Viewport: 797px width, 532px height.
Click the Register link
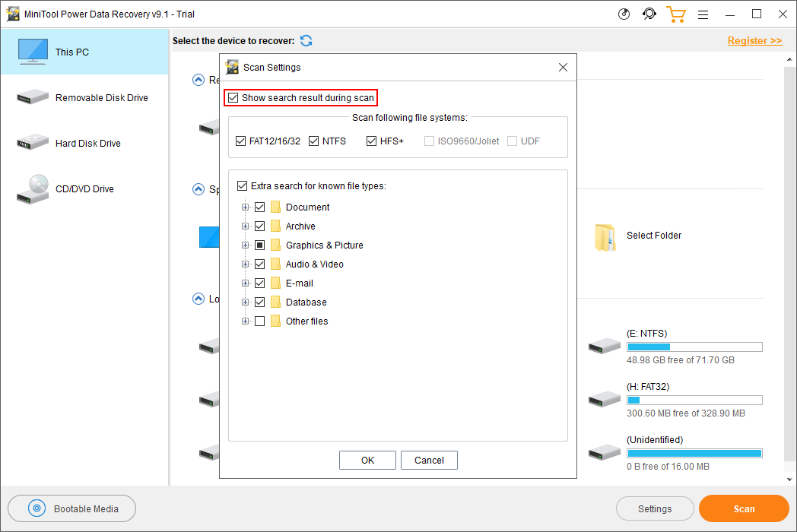(x=755, y=40)
